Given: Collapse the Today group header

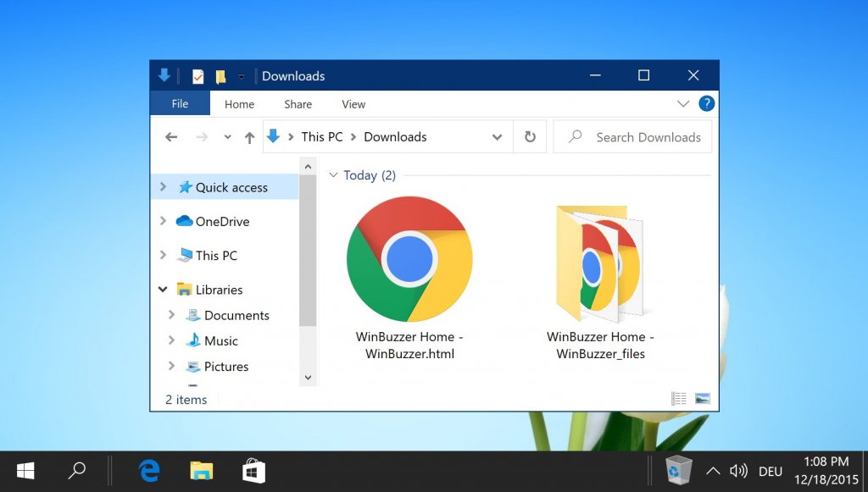Looking at the screenshot, I should (x=333, y=175).
